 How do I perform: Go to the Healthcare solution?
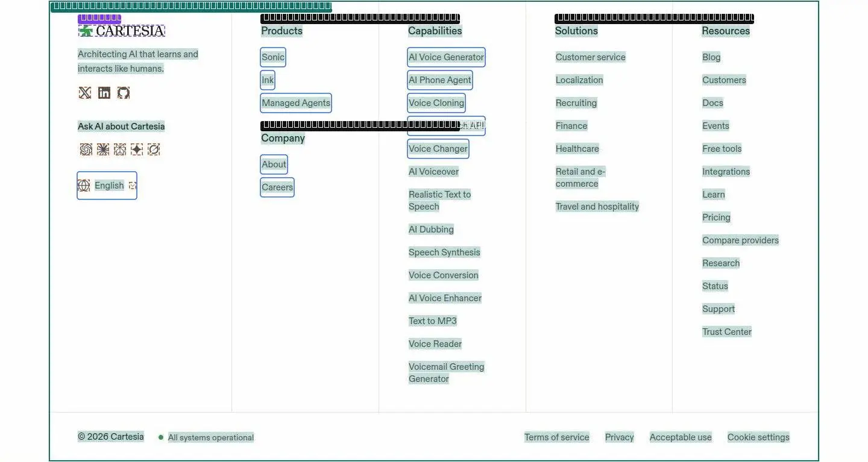click(x=577, y=149)
